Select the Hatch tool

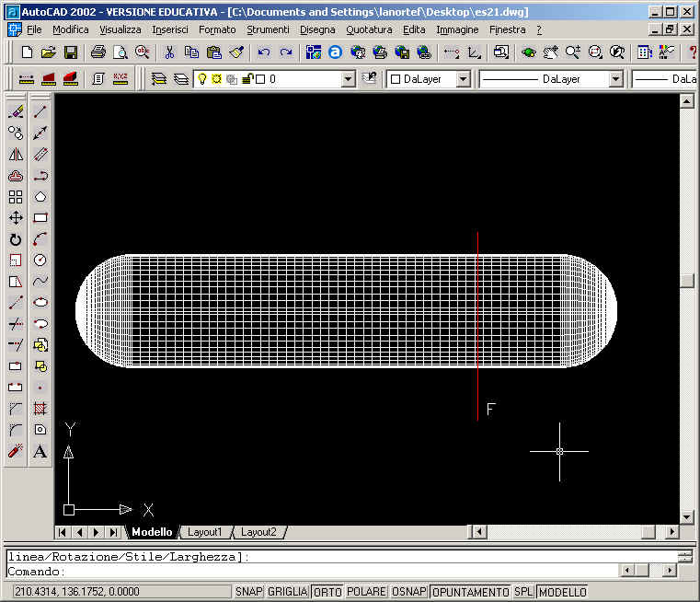click(x=40, y=408)
